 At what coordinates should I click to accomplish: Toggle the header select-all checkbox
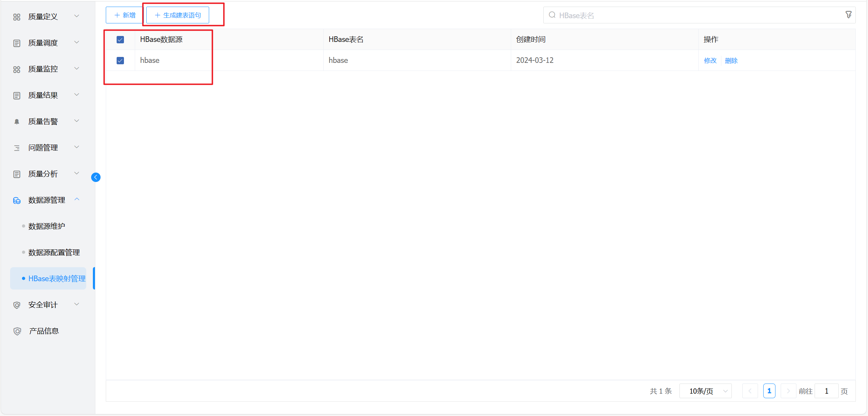pos(120,39)
